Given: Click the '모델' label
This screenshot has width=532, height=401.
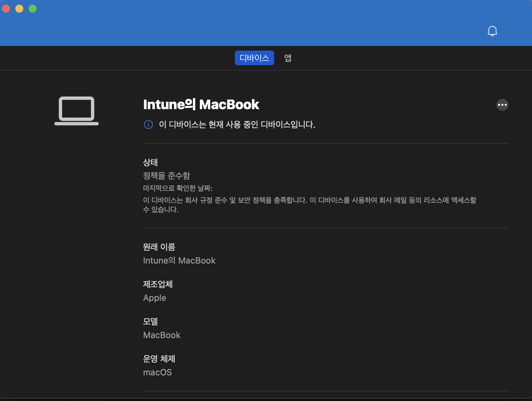Looking at the screenshot, I should (x=150, y=321).
